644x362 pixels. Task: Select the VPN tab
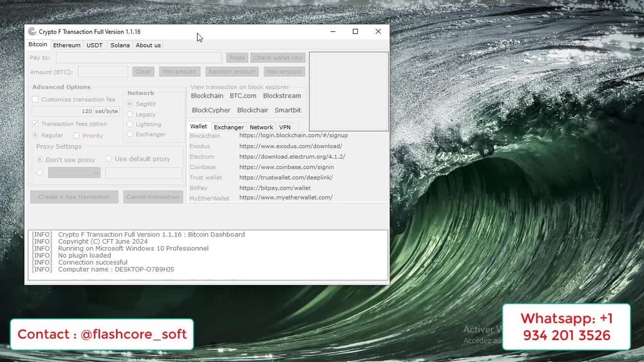[x=285, y=127]
